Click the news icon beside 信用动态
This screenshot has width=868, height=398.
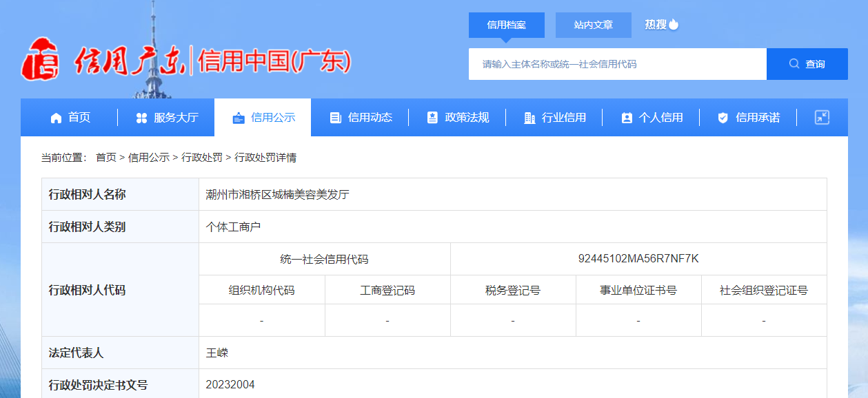[x=336, y=118]
